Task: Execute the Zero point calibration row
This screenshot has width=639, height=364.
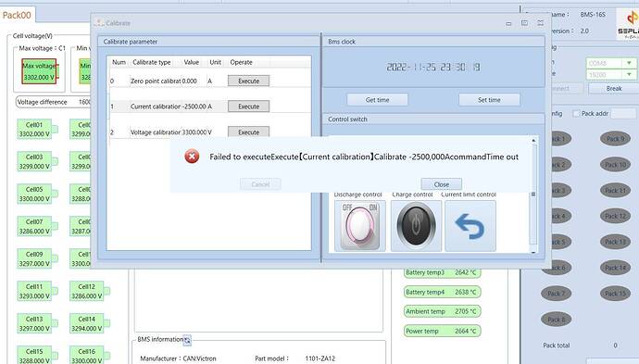Action: click(x=248, y=81)
